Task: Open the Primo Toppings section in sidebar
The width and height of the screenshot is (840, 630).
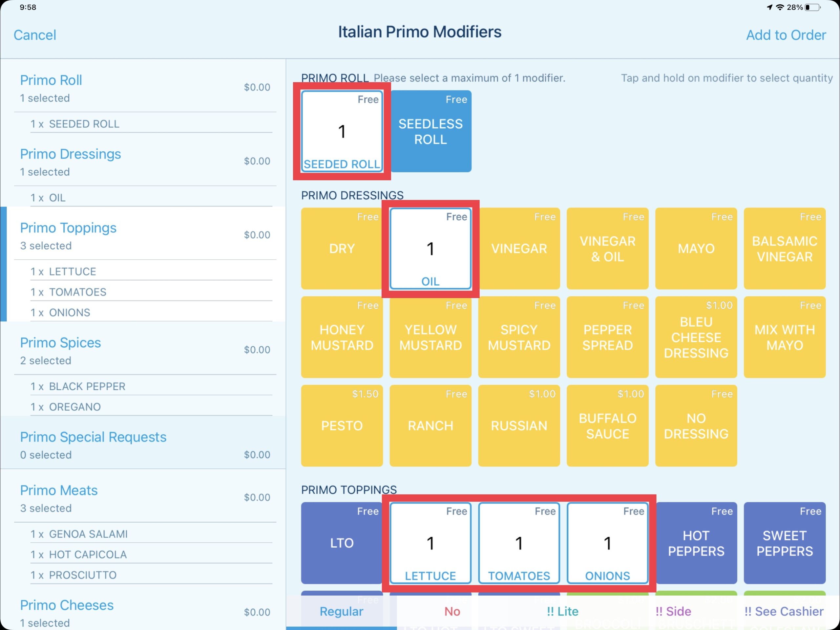Action: pyautogui.click(x=145, y=236)
